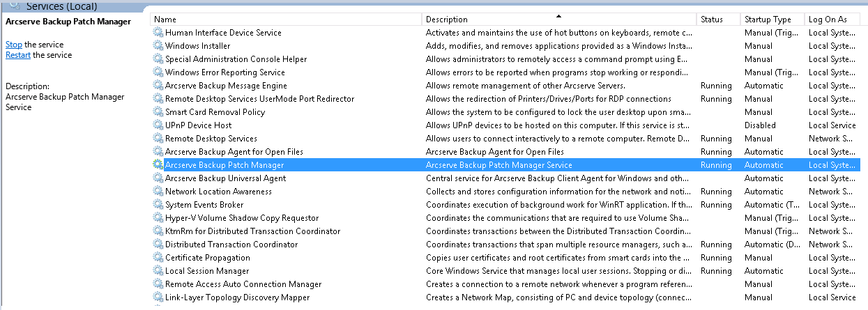
Task: Select Link-Layer Topology Discovery Mapper name
Action: click(x=237, y=297)
